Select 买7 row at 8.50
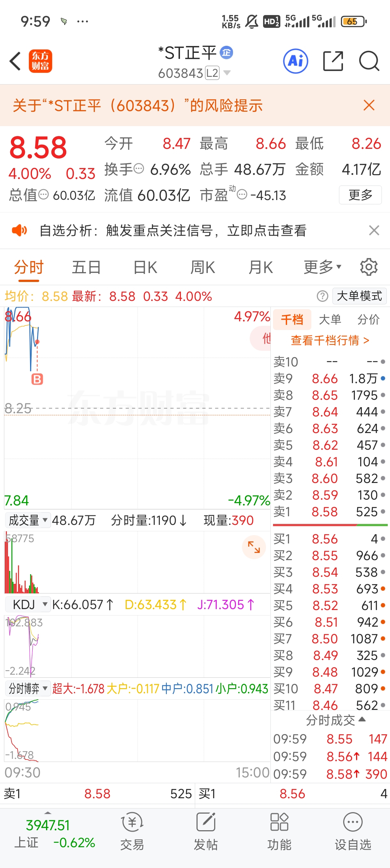The image size is (390, 868). pos(330,639)
